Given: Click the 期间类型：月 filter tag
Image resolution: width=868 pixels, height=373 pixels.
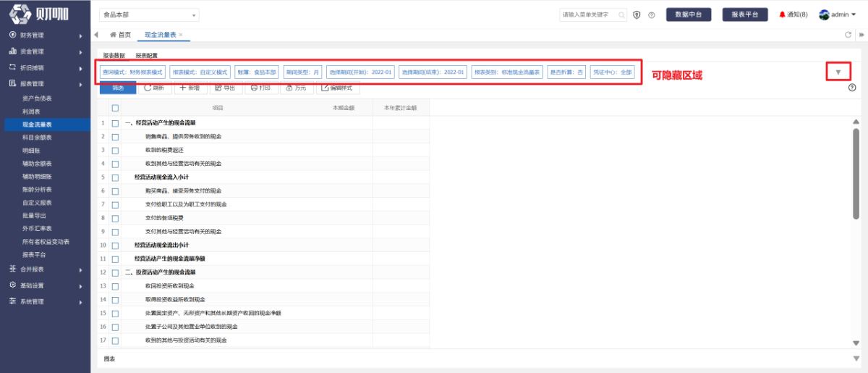Looking at the screenshot, I should click(303, 72).
